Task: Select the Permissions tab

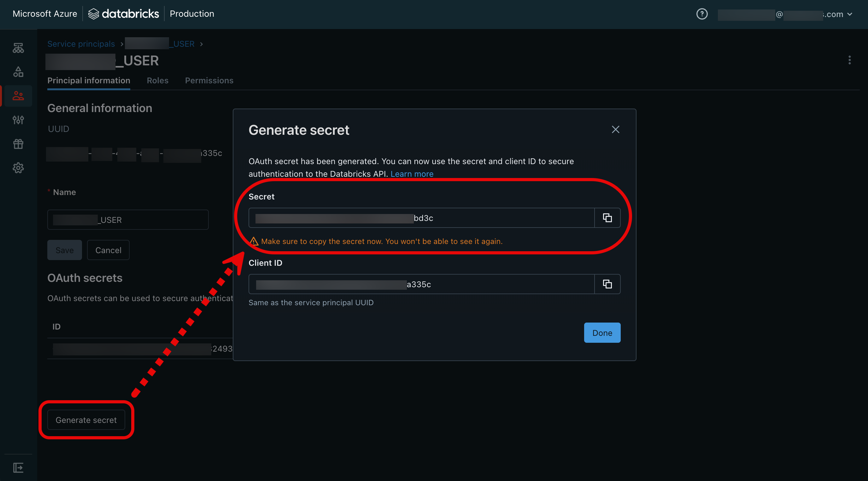Action: (x=209, y=80)
